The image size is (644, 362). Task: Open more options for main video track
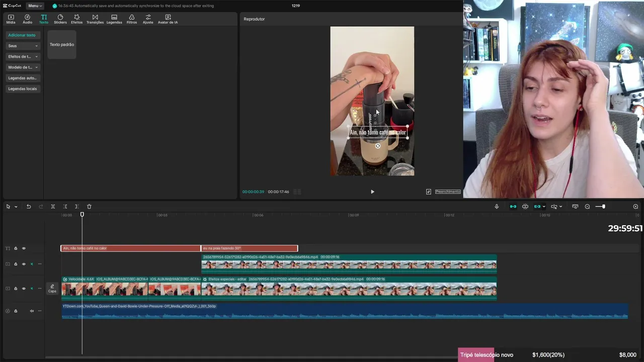(x=40, y=289)
